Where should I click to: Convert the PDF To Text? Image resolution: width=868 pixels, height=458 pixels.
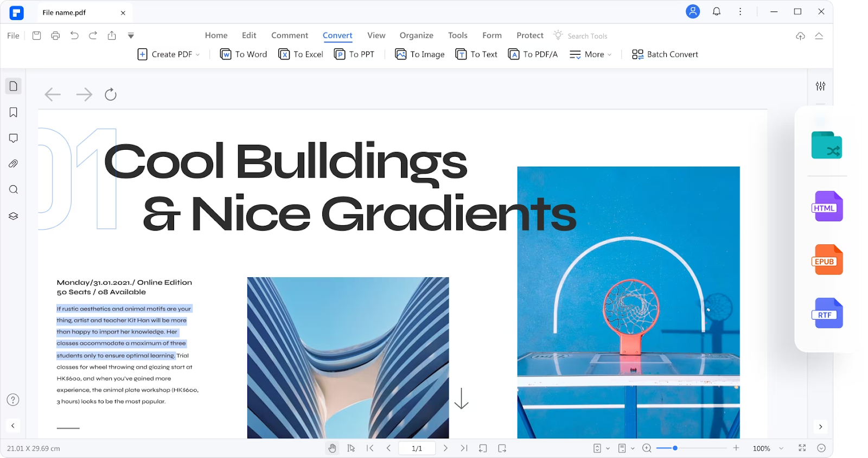476,54
